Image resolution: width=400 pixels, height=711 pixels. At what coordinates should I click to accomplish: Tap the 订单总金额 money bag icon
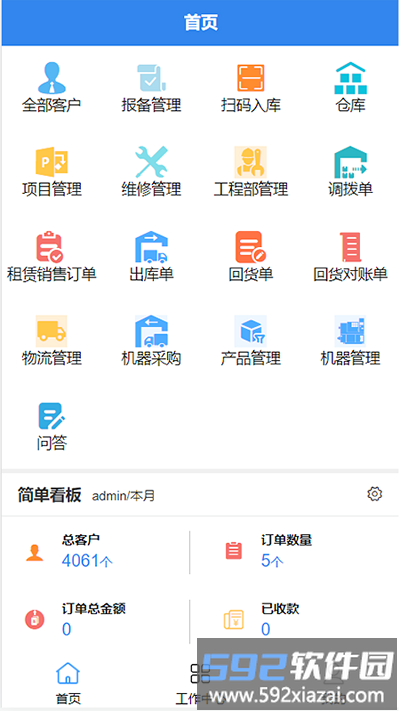tap(34, 619)
